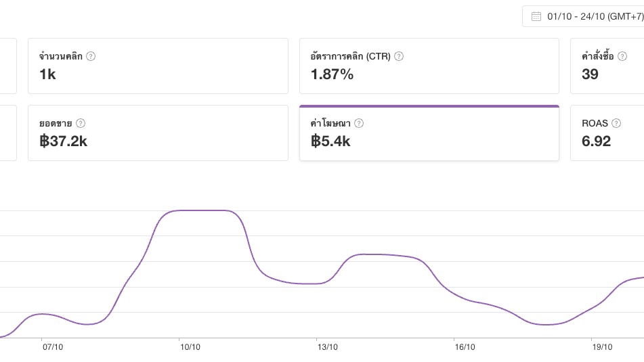Image resolution: width=644 pixels, height=362 pixels.
Task: Select the อัตราการคลิก (CTR) metric card
Action: point(429,66)
